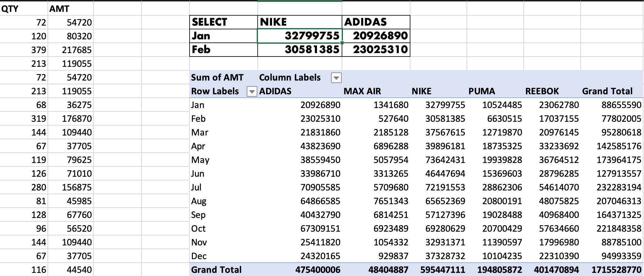Click the Jun ADIDAS value 33986710
Viewport: 644px width, 276px height.
tap(300, 174)
